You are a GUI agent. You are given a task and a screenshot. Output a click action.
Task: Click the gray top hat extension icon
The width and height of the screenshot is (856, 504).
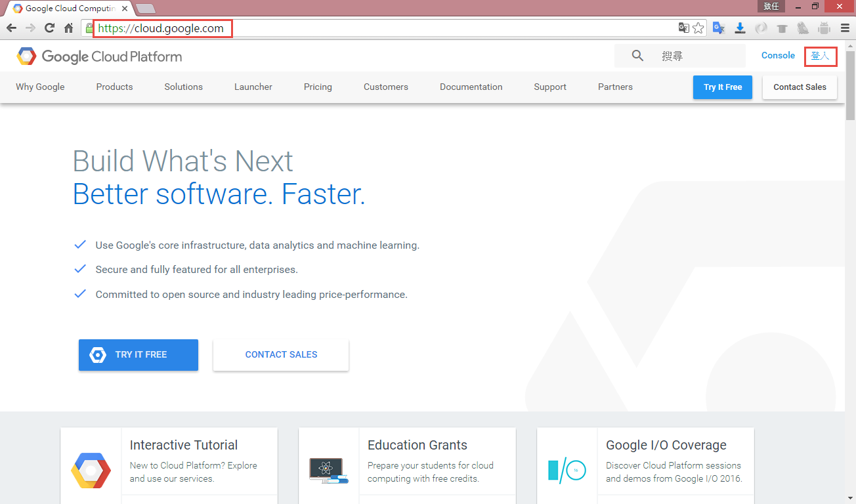pos(782,28)
